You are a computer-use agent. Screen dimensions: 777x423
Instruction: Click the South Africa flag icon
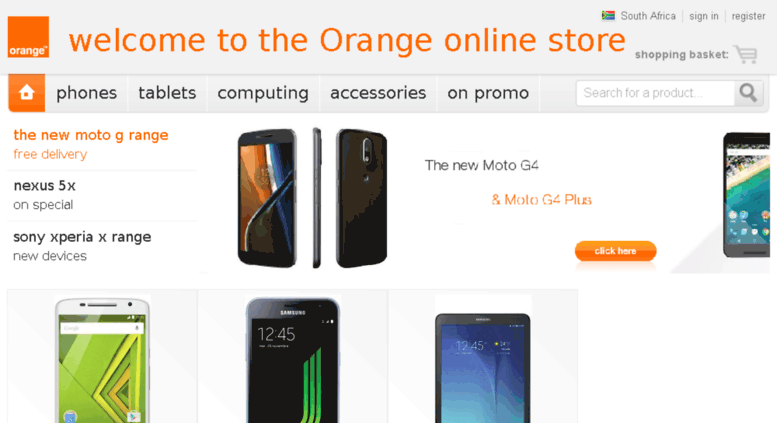pos(608,15)
